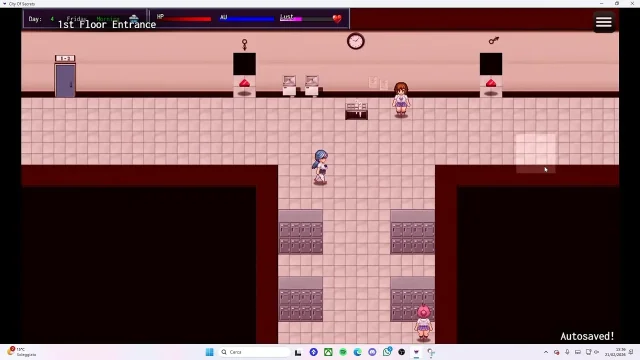
Task: Open Spotify from the taskbar
Action: pos(343,352)
